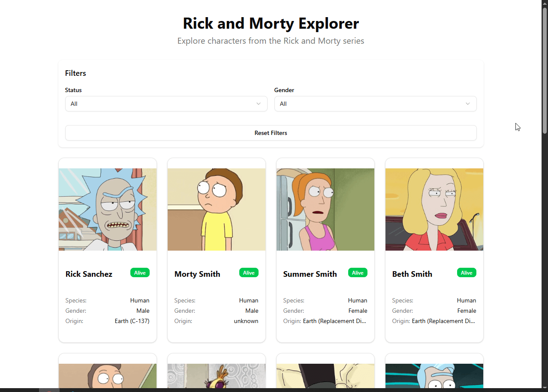Click Morty Smith's origin value unknown
The image size is (548, 392).
[x=246, y=321]
